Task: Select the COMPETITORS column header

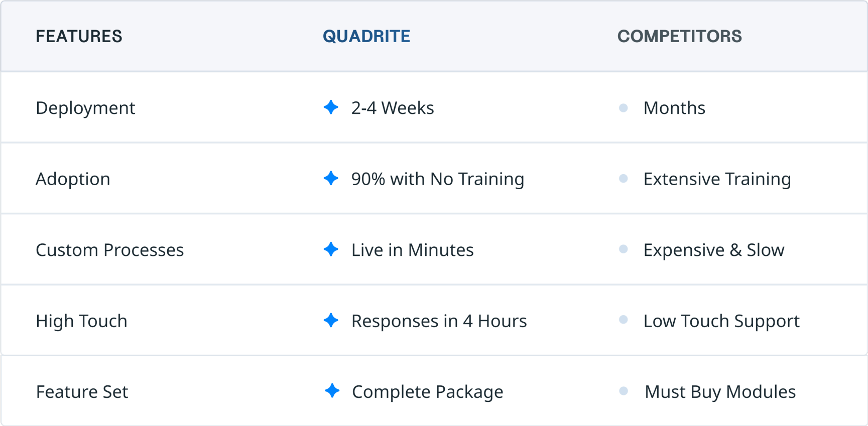Action: [x=680, y=36]
